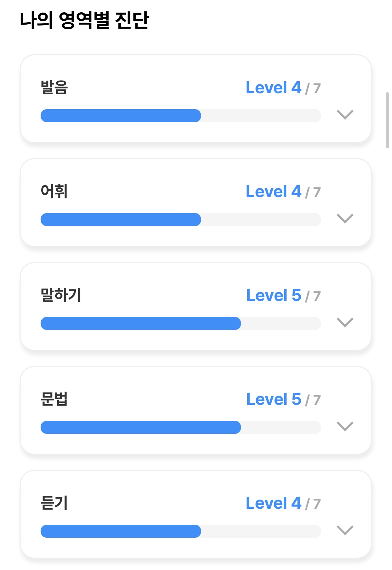Viewport: 392px width, 570px height.
Task: Expand the 듣기 card chevron
Action: pyautogui.click(x=345, y=530)
